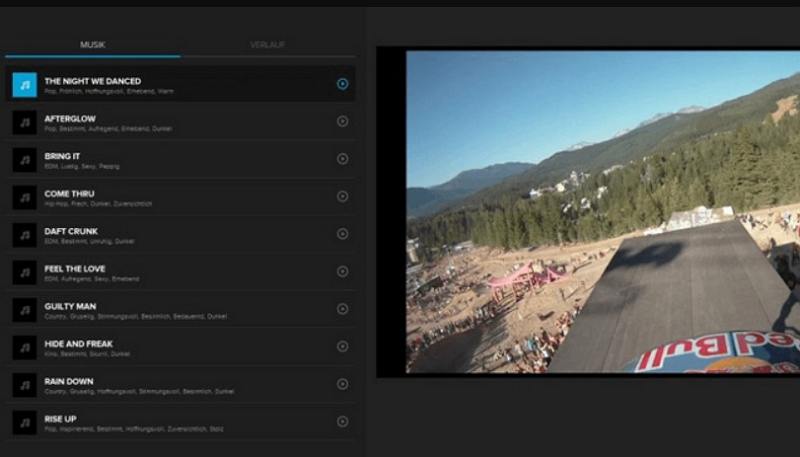Play preview of Come Thru track

[x=342, y=196]
